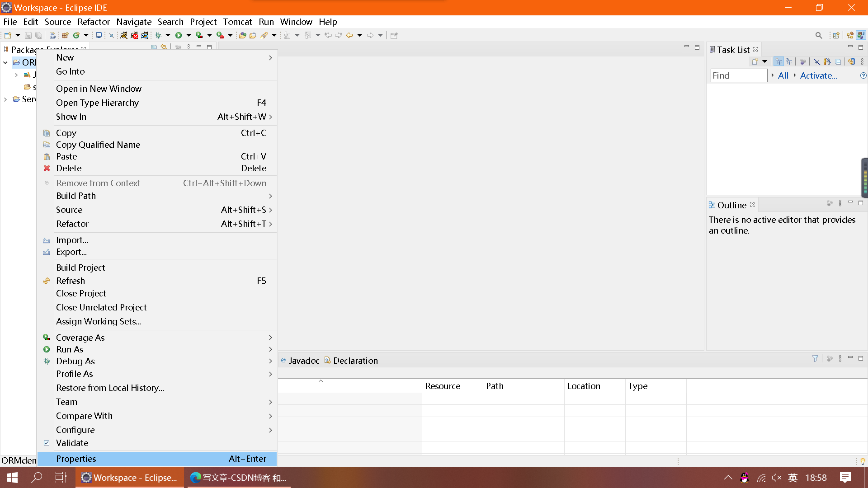Click the green Run toolbar icon
The height and width of the screenshot is (488, 868).
pyautogui.click(x=179, y=35)
